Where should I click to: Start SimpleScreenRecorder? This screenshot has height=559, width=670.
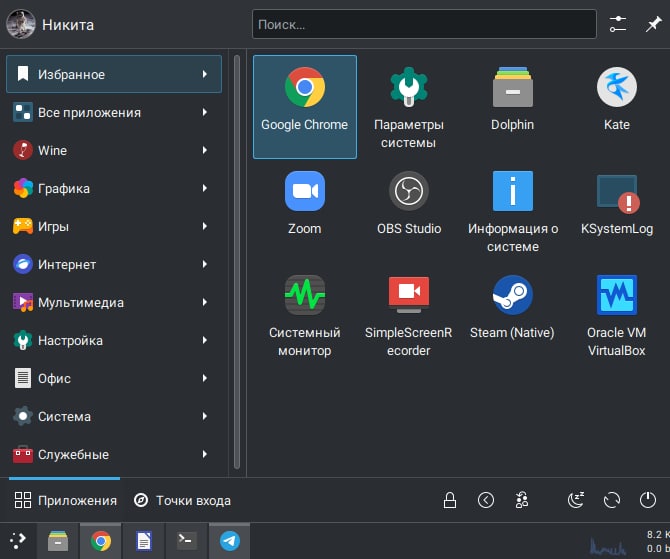coord(409,315)
